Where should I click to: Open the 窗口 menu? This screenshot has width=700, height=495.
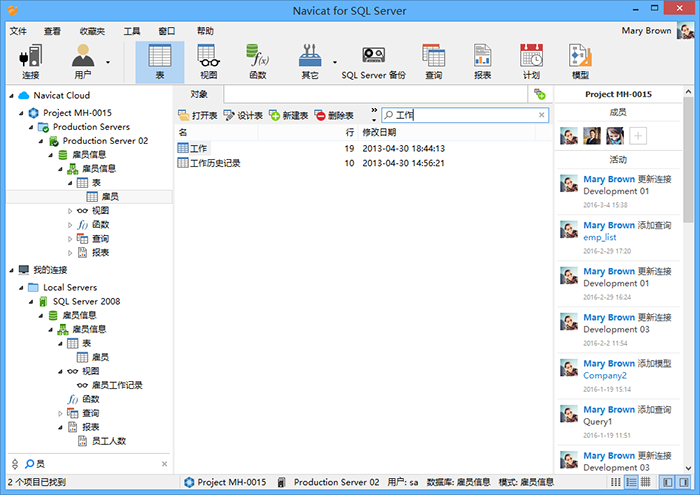(167, 31)
